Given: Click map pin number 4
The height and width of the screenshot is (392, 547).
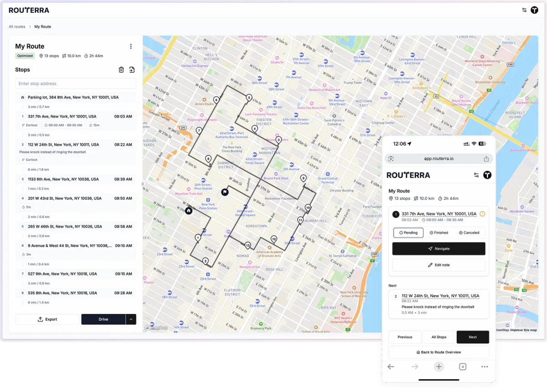Looking at the screenshot, I should coord(254,129).
